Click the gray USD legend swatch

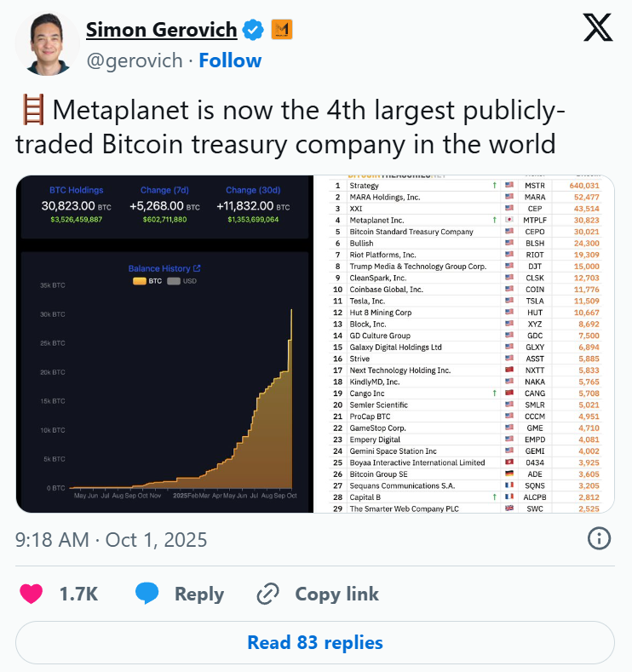pyautogui.click(x=174, y=280)
